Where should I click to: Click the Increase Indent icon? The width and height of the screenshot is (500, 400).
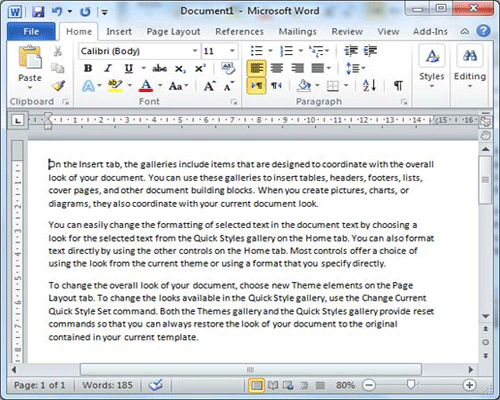click(370, 51)
